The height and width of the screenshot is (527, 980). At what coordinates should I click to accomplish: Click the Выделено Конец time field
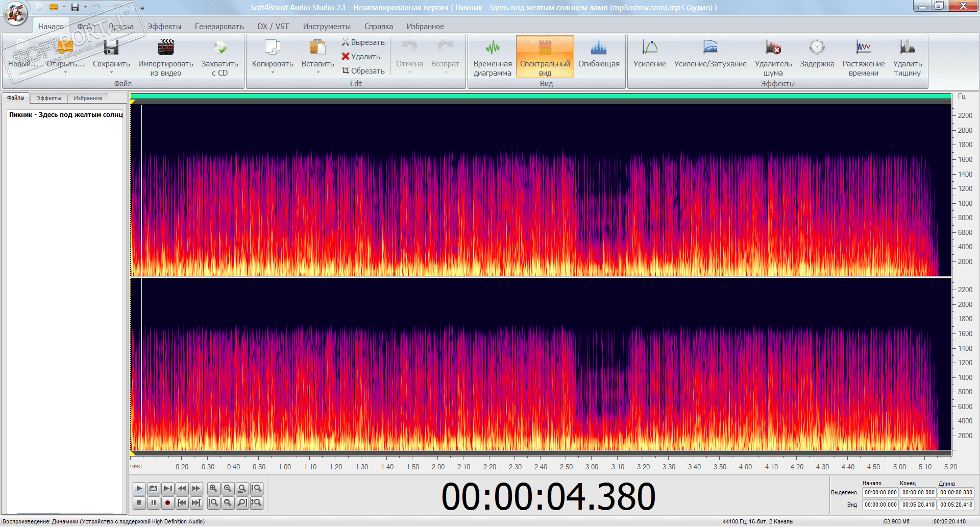pyautogui.click(x=918, y=493)
